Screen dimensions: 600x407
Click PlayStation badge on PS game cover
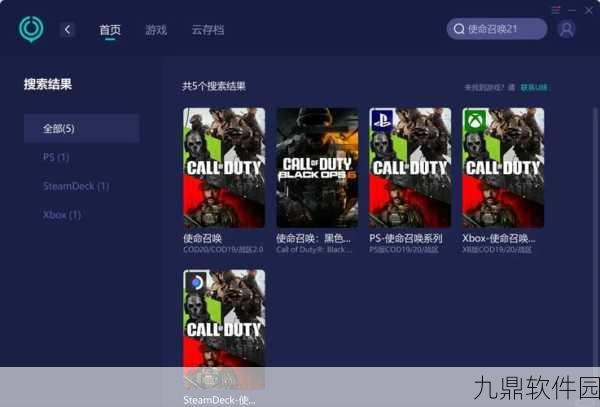382,120
